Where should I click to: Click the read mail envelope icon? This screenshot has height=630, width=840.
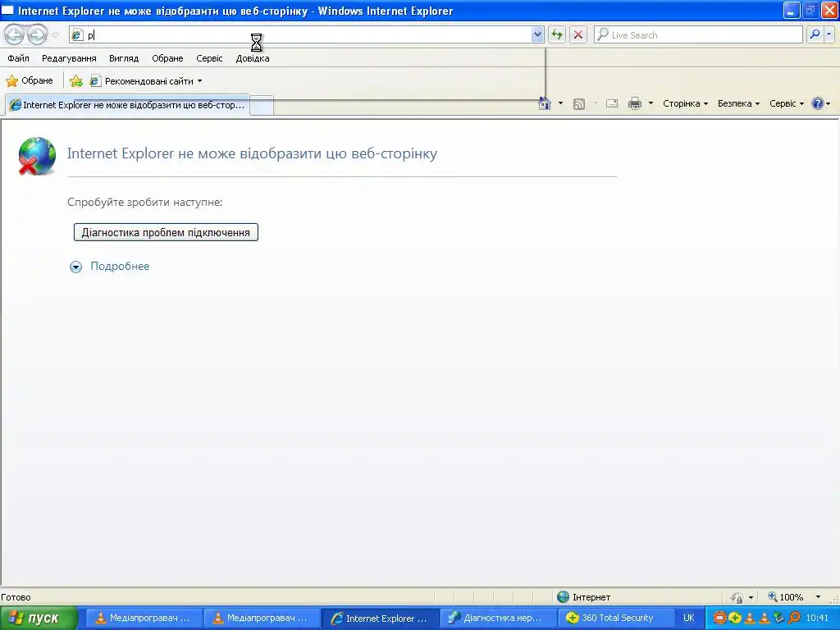click(612, 103)
